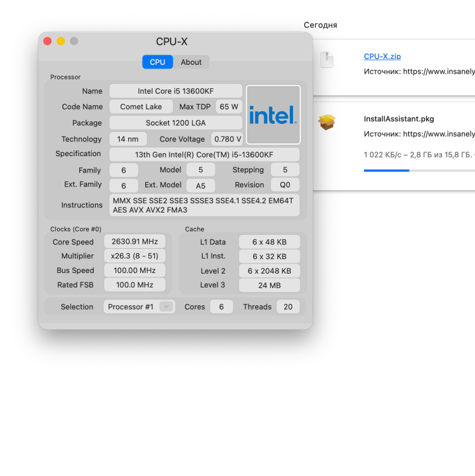The height and width of the screenshot is (476, 475).
Task: Click the CPU-X window title
Action: coord(172,41)
